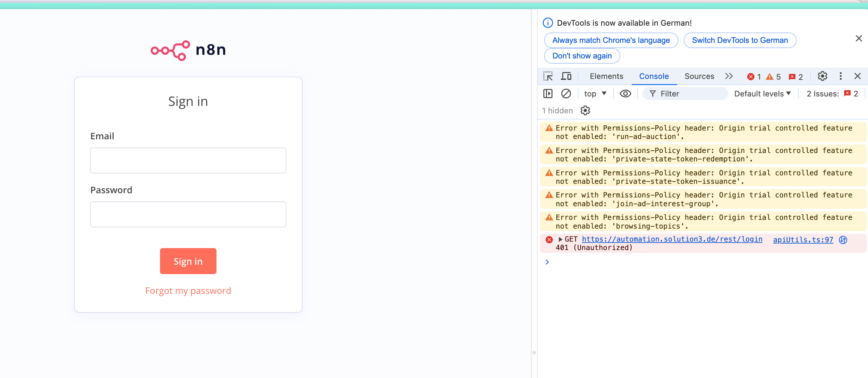The width and height of the screenshot is (868, 378).
Task: Show more DevTools tabs via chevrons
Action: click(x=729, y=76)
